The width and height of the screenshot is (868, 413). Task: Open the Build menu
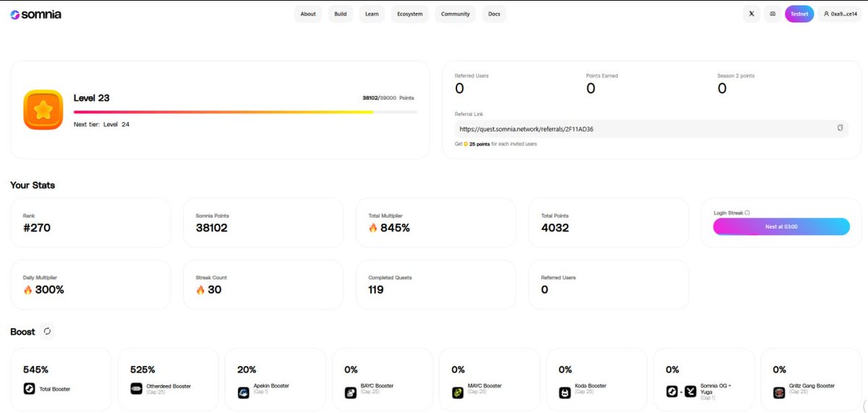click(340, 14)
